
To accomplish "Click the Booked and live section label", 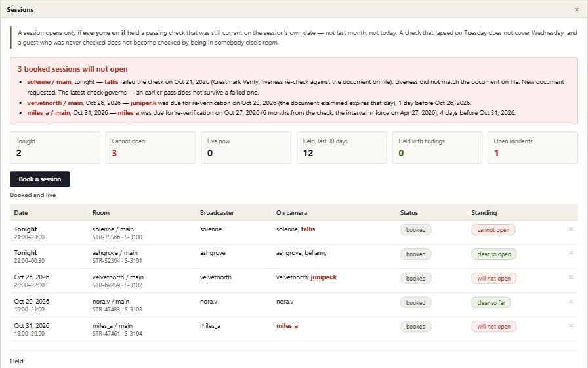I will coord(33,195).
